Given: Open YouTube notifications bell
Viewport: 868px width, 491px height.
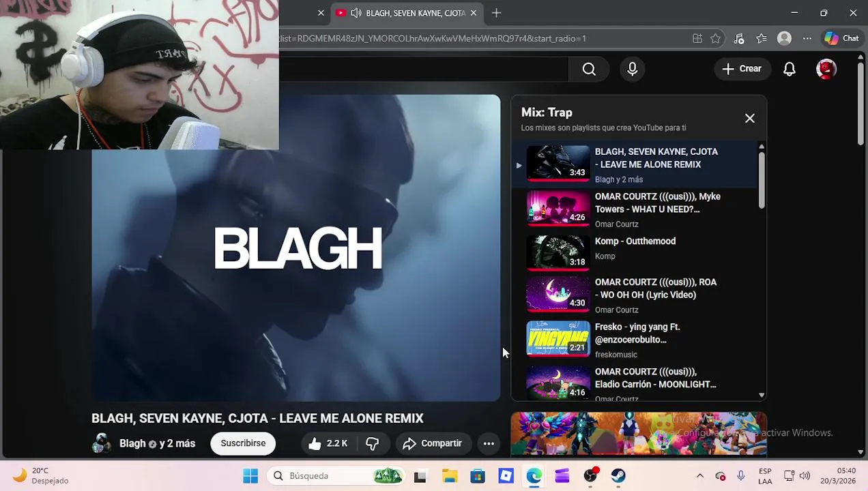Looking at the screenshot, I should [x=790, y=69].
